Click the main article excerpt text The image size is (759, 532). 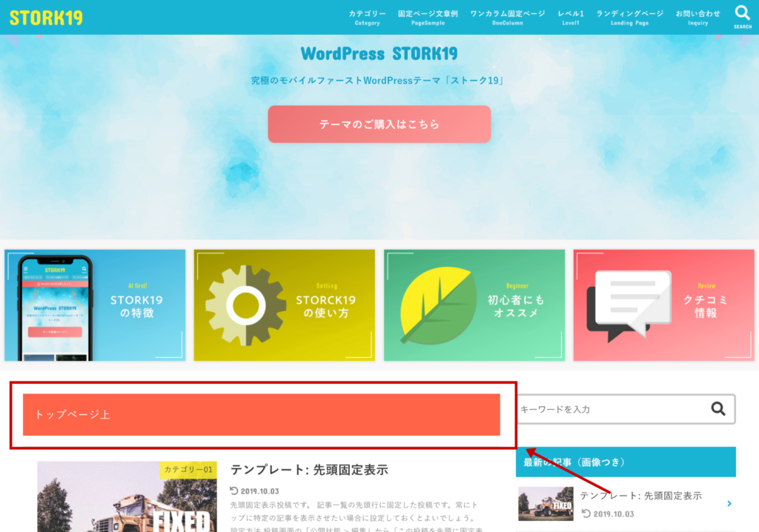pos(357,517)
